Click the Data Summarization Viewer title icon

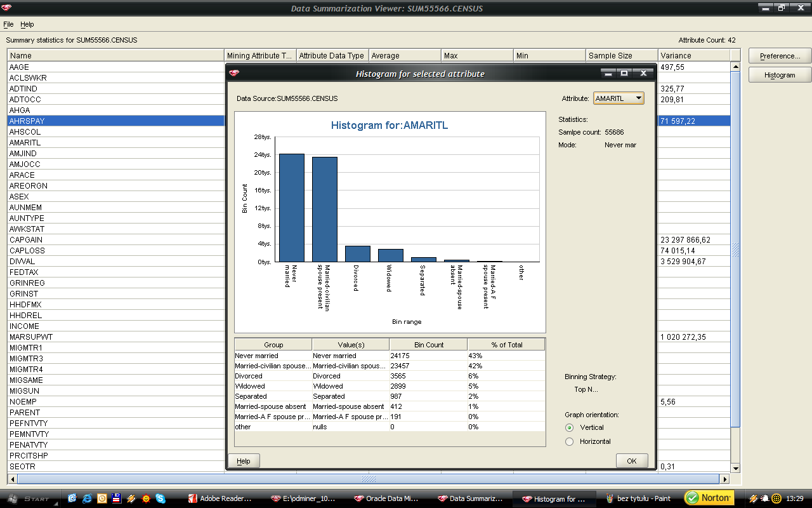[8, 8]
